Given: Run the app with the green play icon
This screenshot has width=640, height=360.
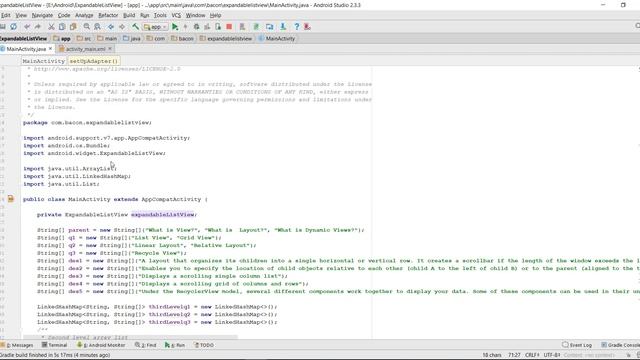Looking at the screenshot, I should coord(175,27).
